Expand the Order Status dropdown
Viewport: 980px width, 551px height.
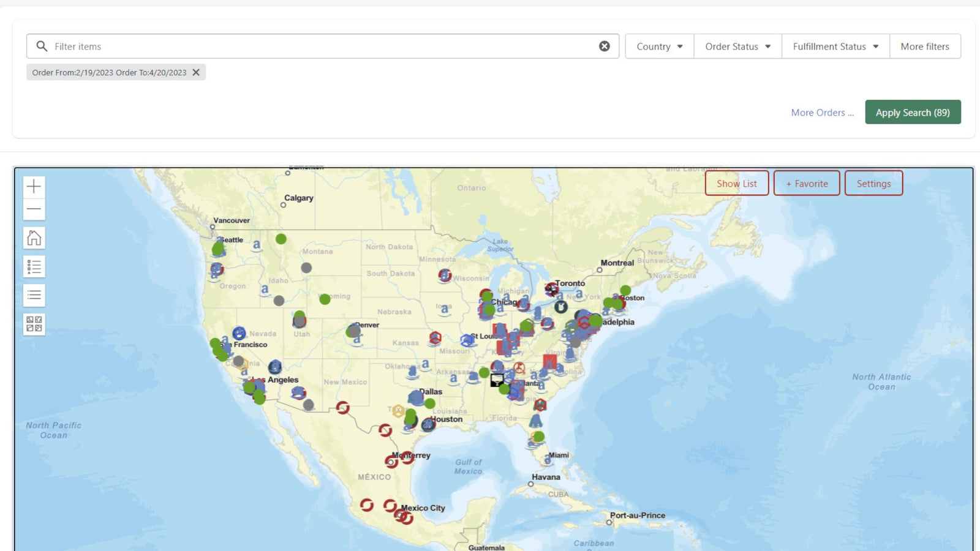[x=737, y=46]
